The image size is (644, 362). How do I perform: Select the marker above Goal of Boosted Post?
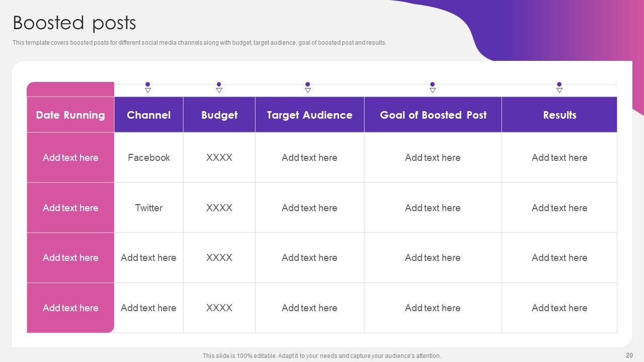click(433, 87)
